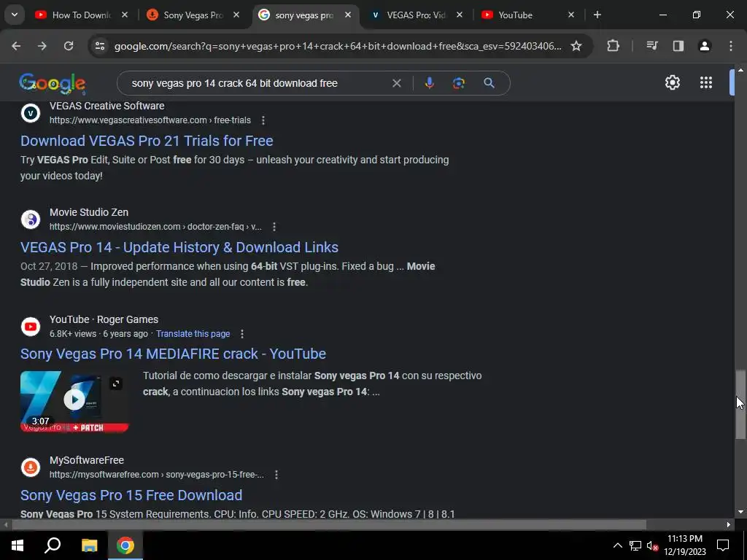Open File Explorer from taskbar
The width and height of the screenshot is (747, 560).
point(89,545)
